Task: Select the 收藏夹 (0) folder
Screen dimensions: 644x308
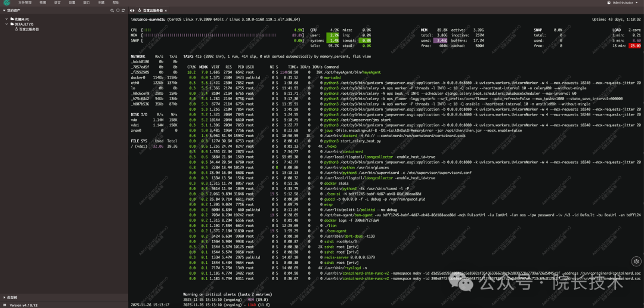Action: (20, 19)
